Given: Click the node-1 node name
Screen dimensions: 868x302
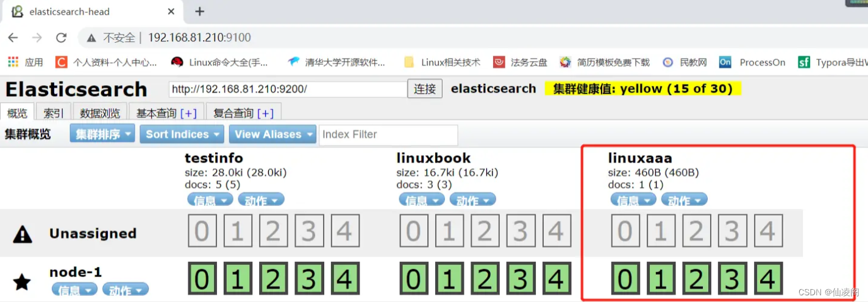Looking at the screenshot, I should pos(76,272).
